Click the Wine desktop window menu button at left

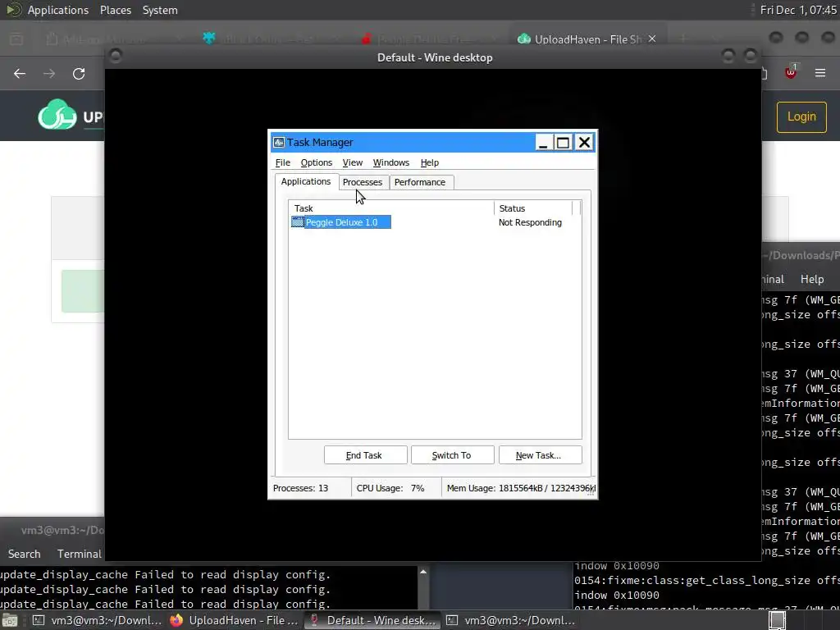click(x=115, y=55)
